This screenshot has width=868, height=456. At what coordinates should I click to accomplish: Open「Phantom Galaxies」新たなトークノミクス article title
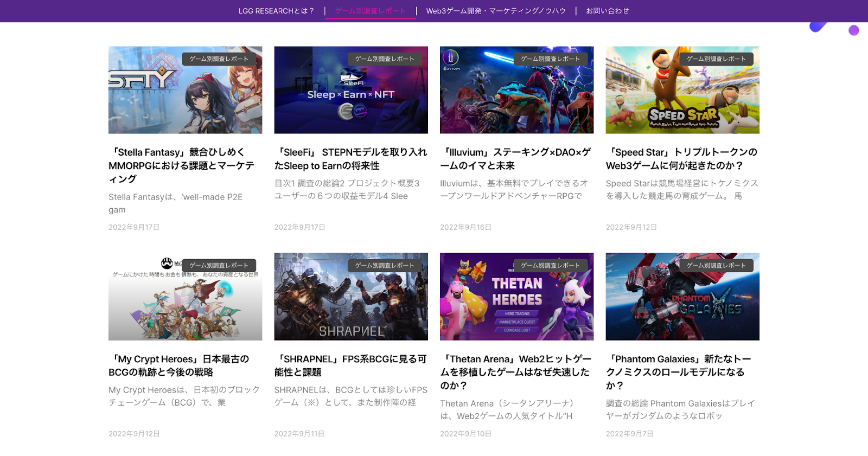[679, 372]
